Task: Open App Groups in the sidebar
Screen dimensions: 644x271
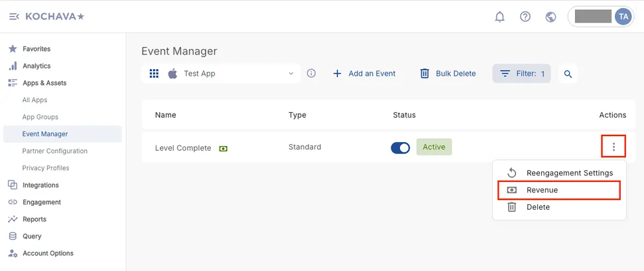Action: [40, 117]
